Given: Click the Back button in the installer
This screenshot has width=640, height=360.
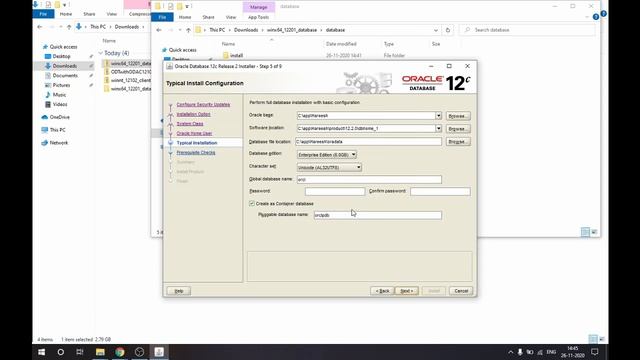Looking at the screenshot, I should pyautogui.click(x=382, y=291).
